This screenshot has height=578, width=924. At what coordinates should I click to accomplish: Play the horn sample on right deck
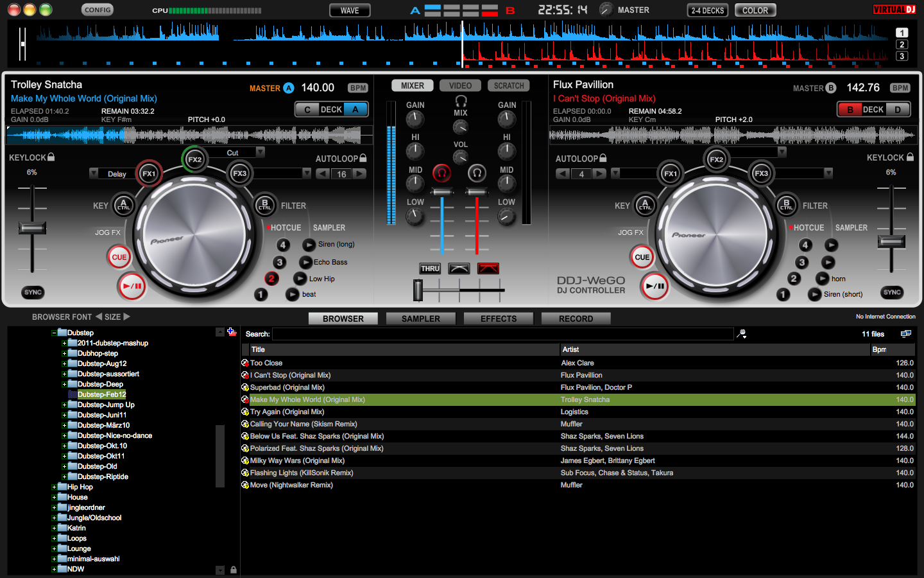point(822,279)
